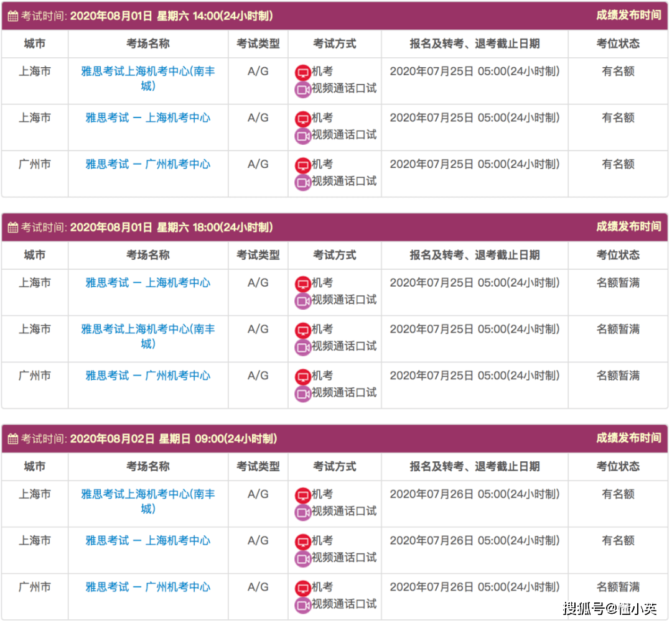672x623 pixels.
Task: Click the 机考 computer icon for 广州市, 08月02日 session
Action: click(303, 588)
